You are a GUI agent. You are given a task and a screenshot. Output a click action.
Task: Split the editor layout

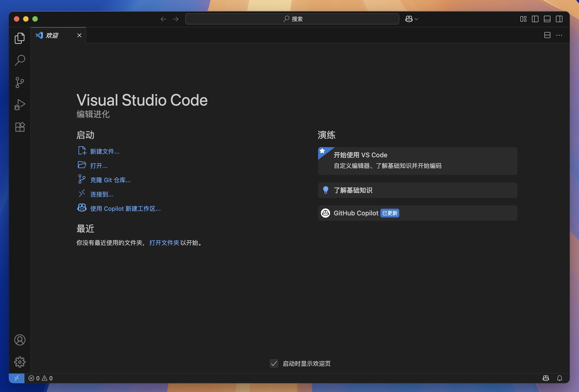coord(547,35)
